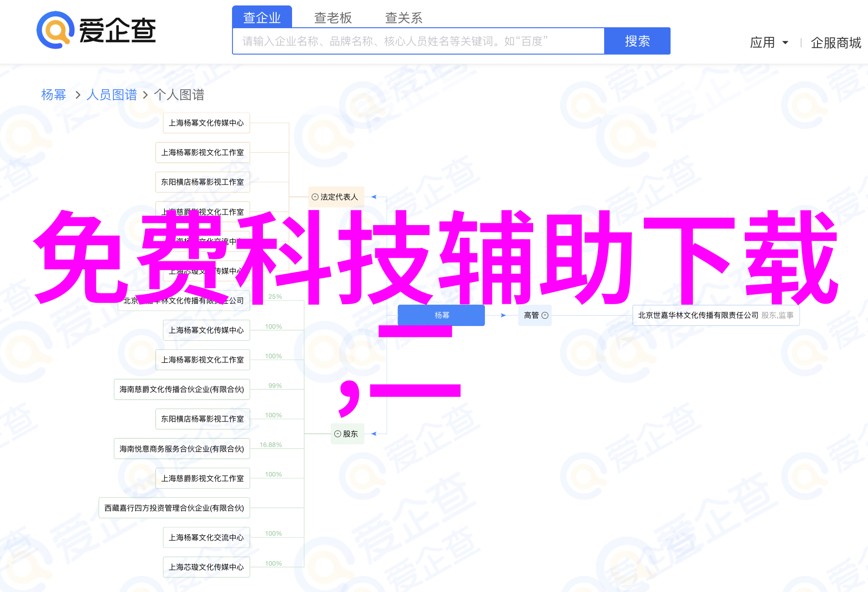Click the 16.88% shareholding label
The image size is (868, 592).
tap(271, 445)
